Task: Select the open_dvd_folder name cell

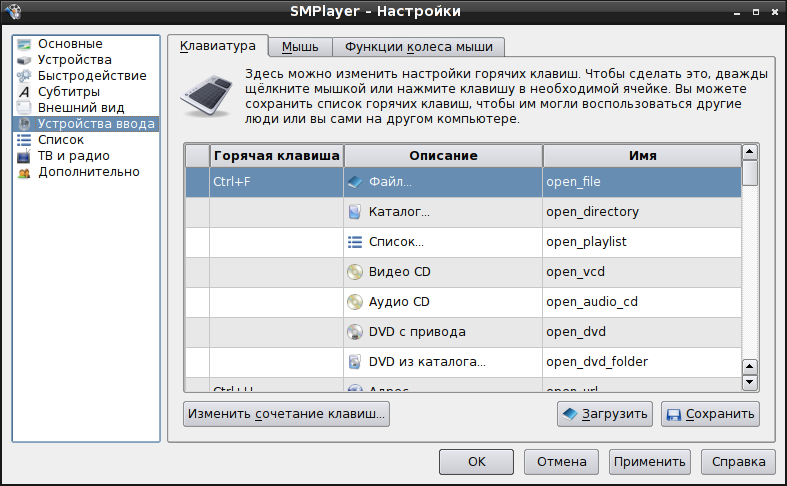Action: 642,362
